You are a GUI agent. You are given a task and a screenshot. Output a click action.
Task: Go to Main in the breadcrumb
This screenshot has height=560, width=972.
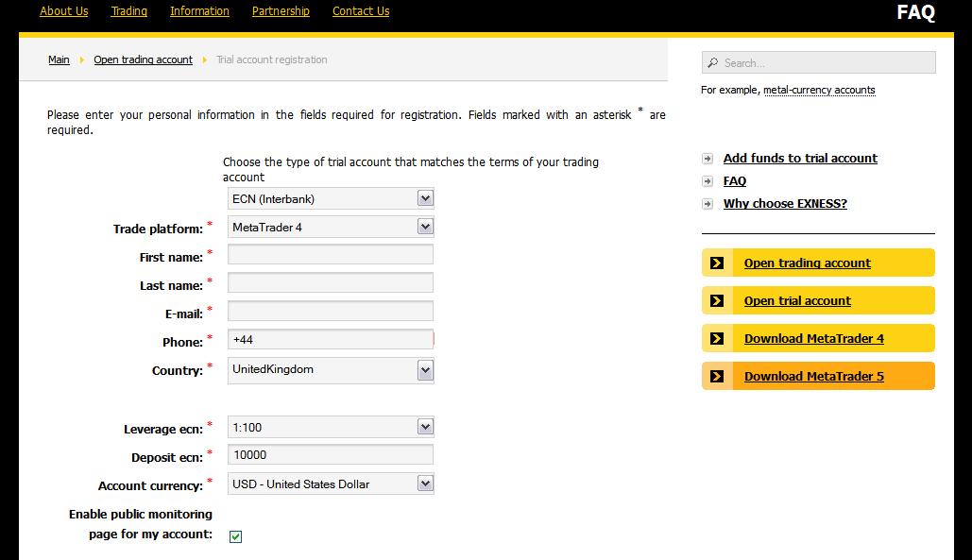tap(59, 59)
